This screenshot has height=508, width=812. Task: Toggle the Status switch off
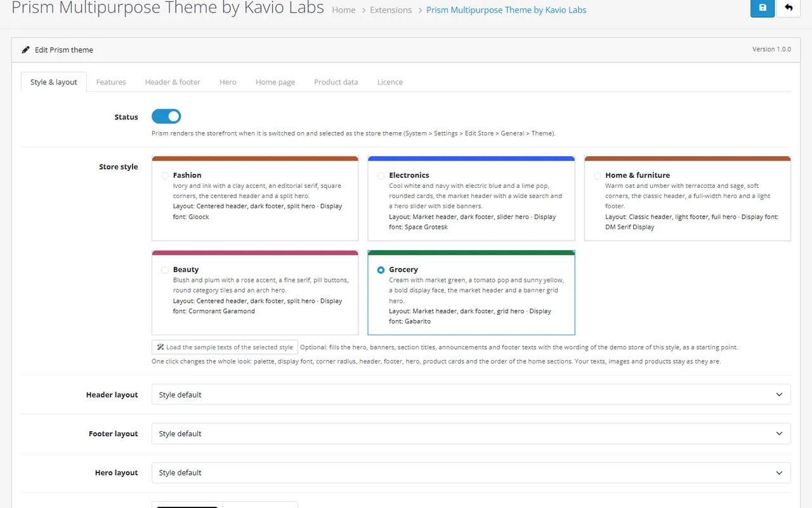(166, 116)
